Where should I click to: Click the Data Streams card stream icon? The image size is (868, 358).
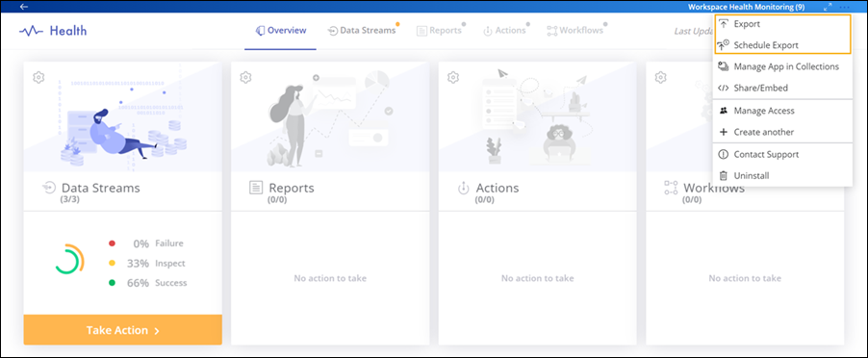click(x=49, y=188)
